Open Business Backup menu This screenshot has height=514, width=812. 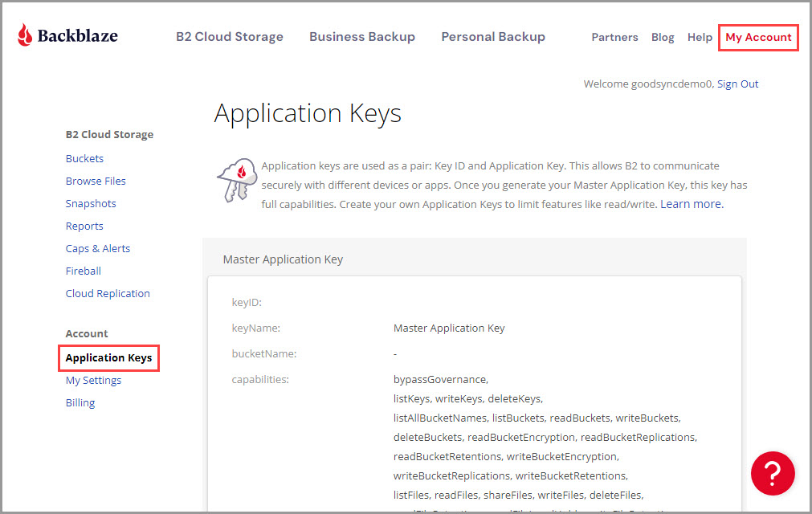(362, 37)
